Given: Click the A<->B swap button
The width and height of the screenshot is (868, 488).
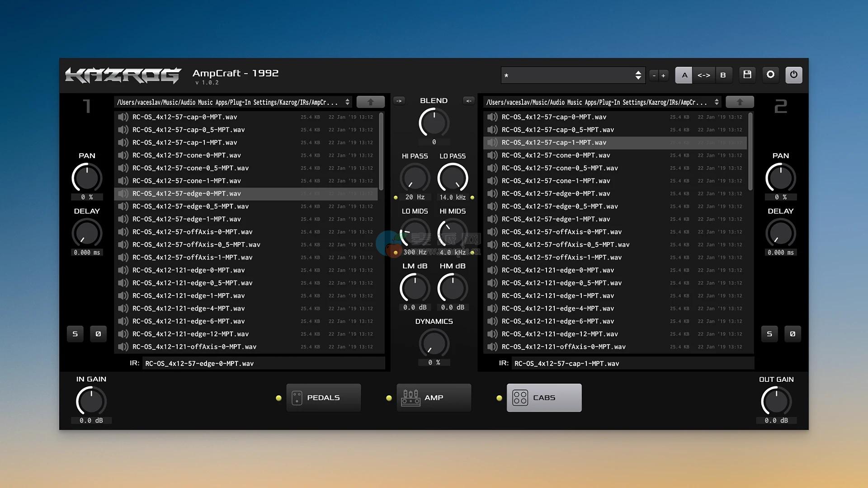Looking at the screenshot, I should pyautogui.click(x=703, y=75).
